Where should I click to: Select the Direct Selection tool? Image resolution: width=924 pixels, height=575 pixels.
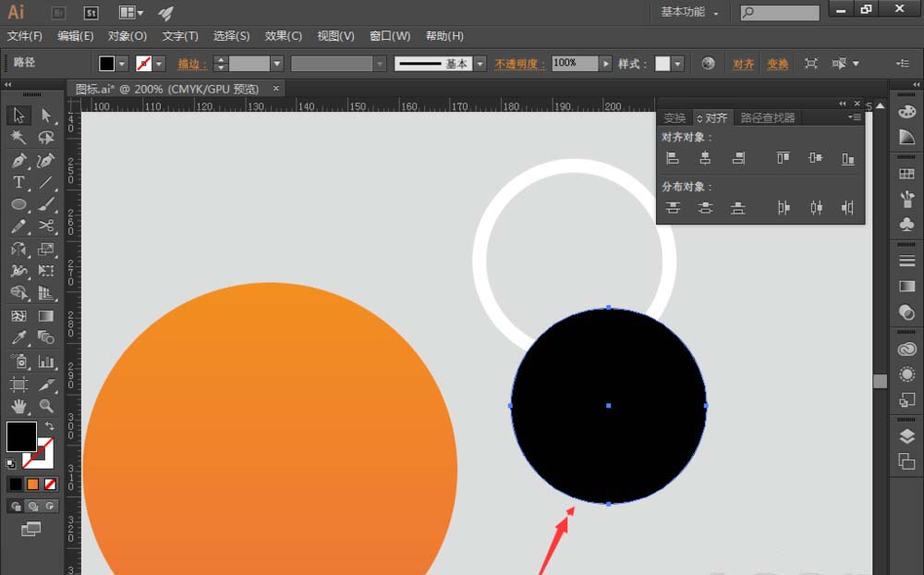click(46, 115)
